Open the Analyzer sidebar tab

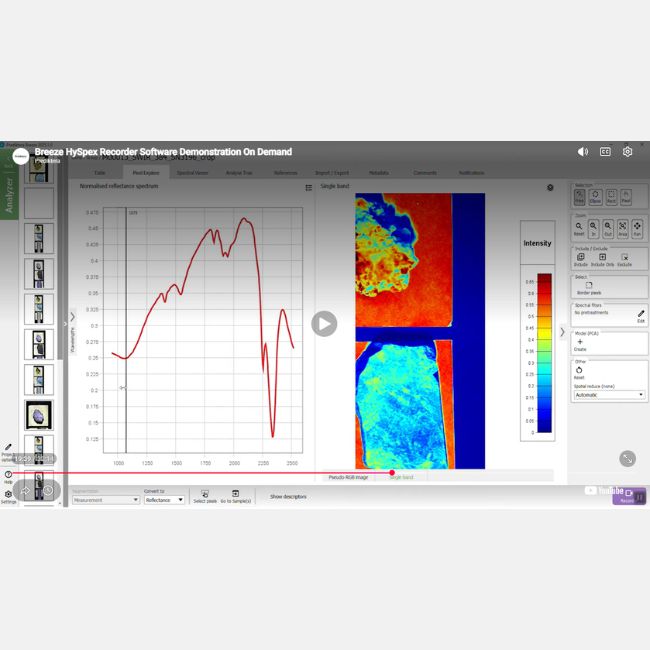(9, 195)
